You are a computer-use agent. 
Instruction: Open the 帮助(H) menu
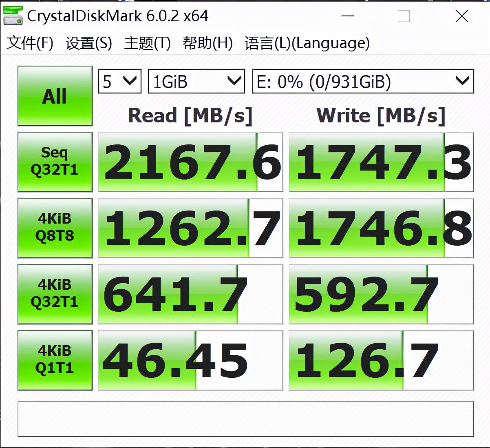[x=208, y=42]
